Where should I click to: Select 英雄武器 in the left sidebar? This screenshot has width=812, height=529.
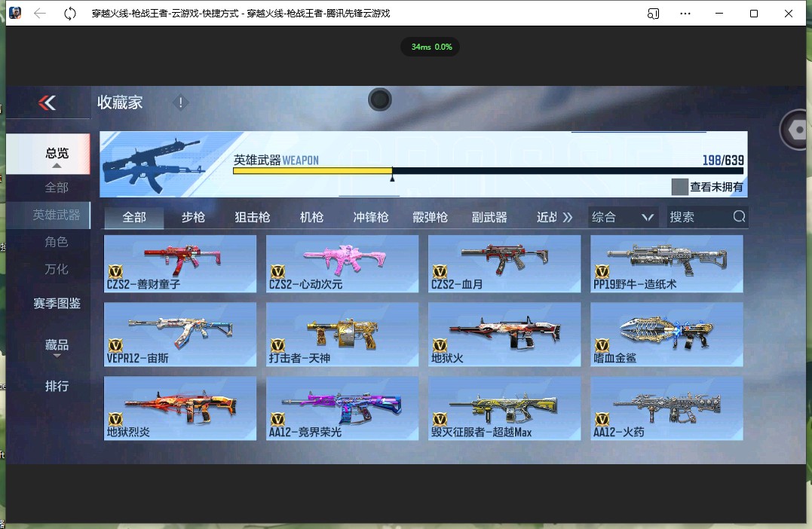(48, 215)
